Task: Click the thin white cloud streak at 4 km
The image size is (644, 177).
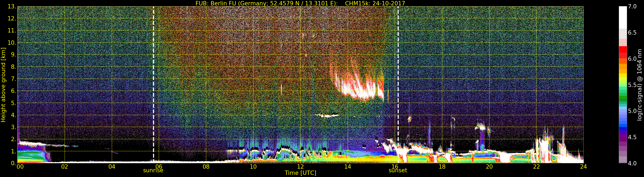Action: click(327, 115)
